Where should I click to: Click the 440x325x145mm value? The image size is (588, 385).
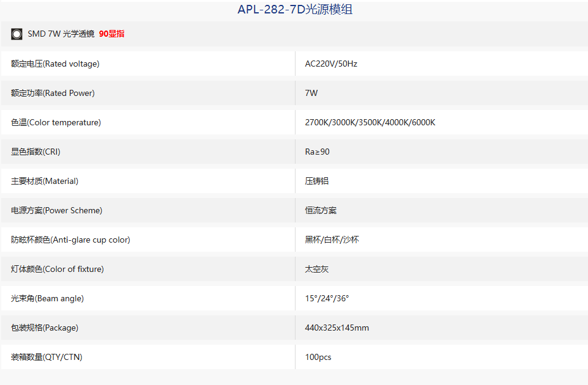337,328
